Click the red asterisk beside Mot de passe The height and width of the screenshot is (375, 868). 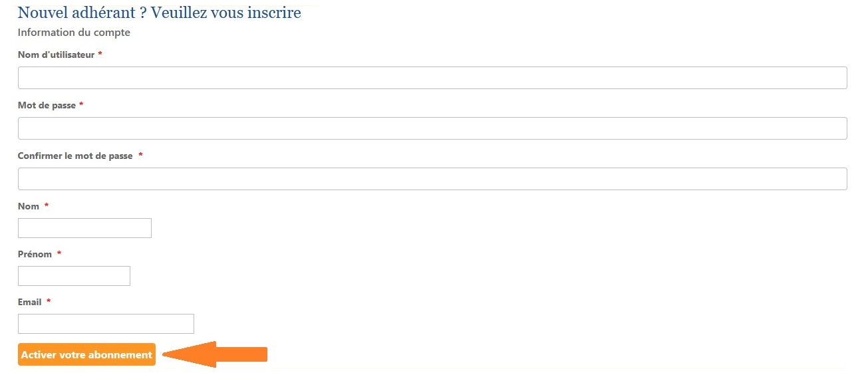pyautogui.click(x=81, y=105)
